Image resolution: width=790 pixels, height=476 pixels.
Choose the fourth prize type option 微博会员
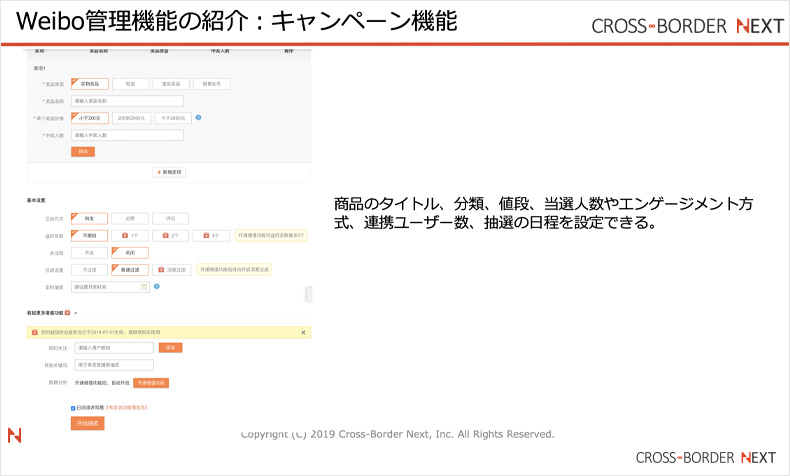pos(212,84)
